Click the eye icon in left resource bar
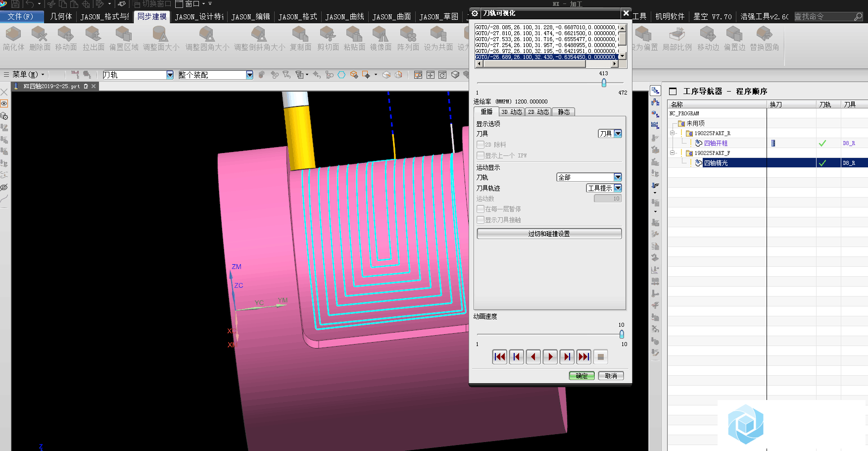The image size is (868, 451). point(4,103)
